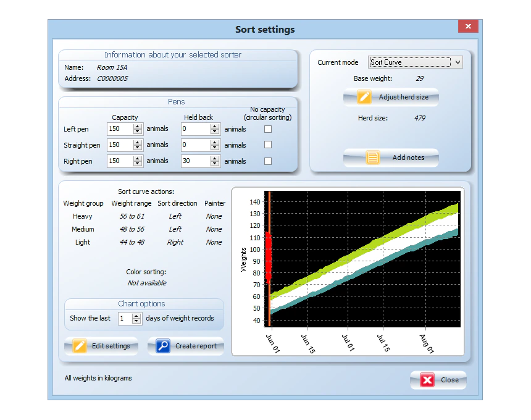
Task: Decrease Right pen held back value
Action: click(215, 164)
